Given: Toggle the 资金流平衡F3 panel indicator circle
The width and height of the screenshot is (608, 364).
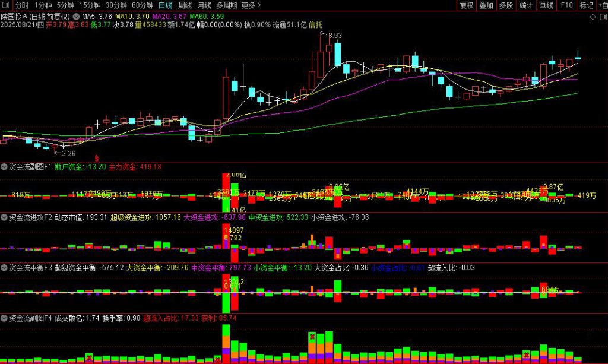Looking at the screenshot, I should click(4, 267).
